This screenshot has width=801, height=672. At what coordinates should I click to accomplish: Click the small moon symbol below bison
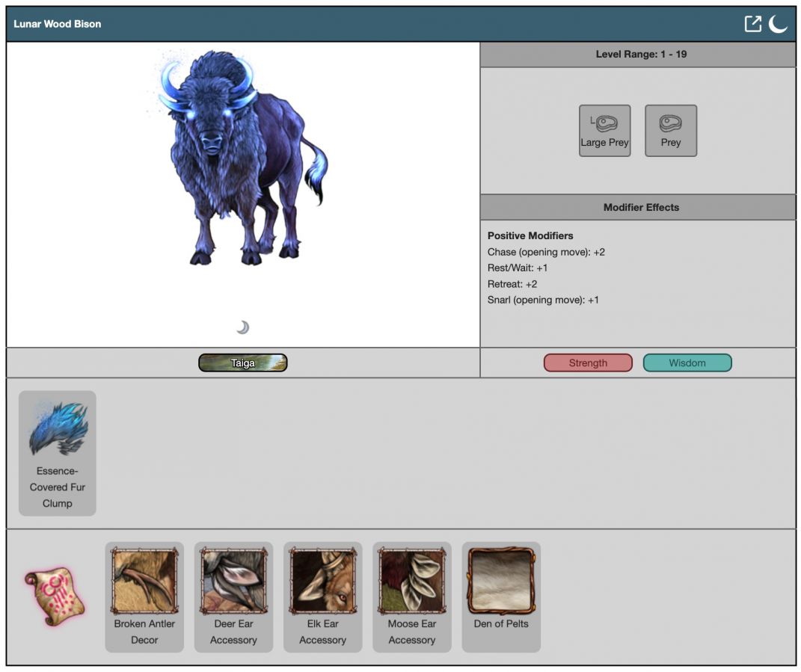[242, 327]
